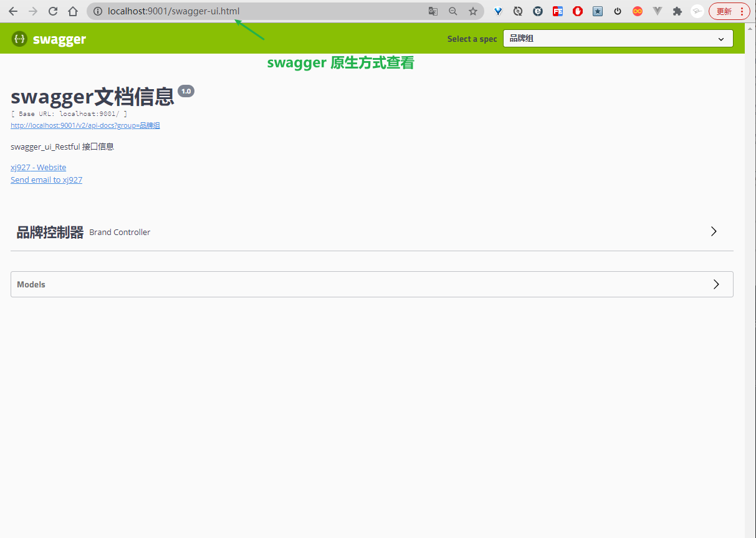Click the 'swagger_ui_Restful 接口信息' description
The height and width of the screenshot is (538, 756).
click(x=62, y=147)
